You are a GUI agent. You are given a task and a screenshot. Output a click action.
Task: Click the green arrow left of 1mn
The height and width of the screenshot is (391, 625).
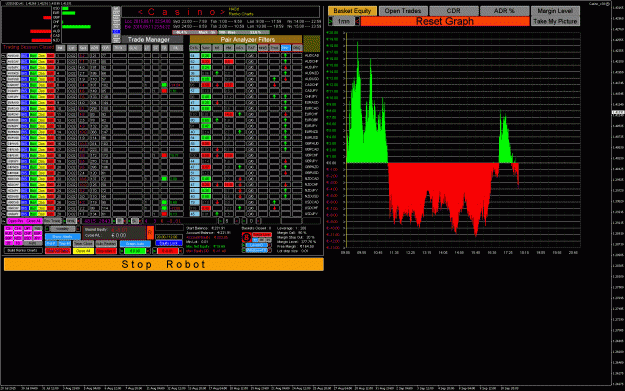coord(330,21)
